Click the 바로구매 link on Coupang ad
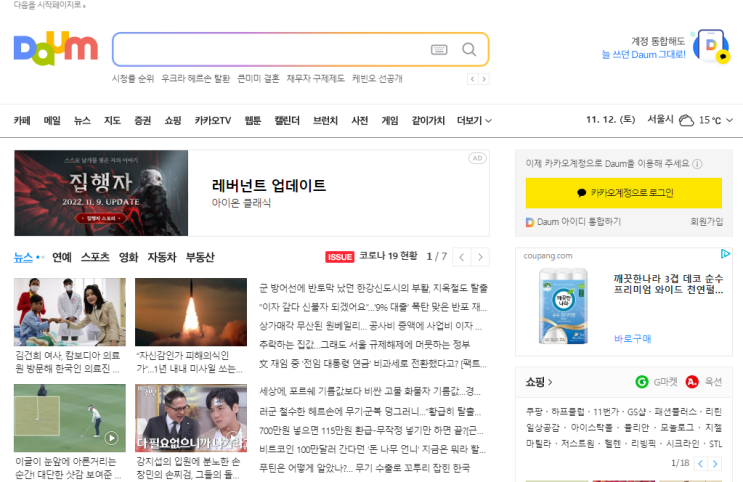The image size is (743, 482). click(x=633, y=338)
